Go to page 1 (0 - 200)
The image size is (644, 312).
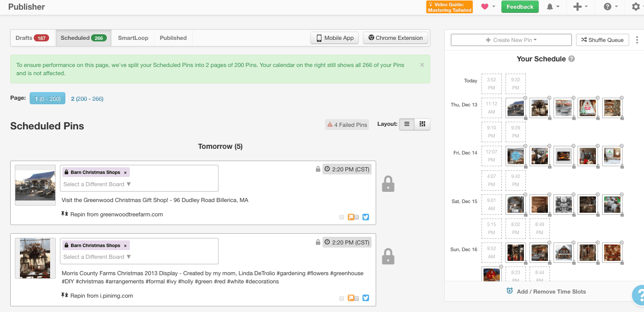point(48,98)
